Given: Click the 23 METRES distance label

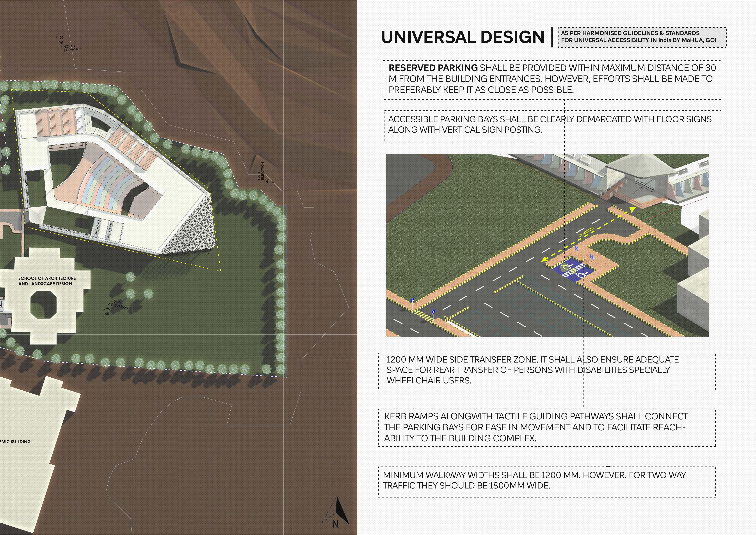Looking at the screenshot, I should [586, 232].
